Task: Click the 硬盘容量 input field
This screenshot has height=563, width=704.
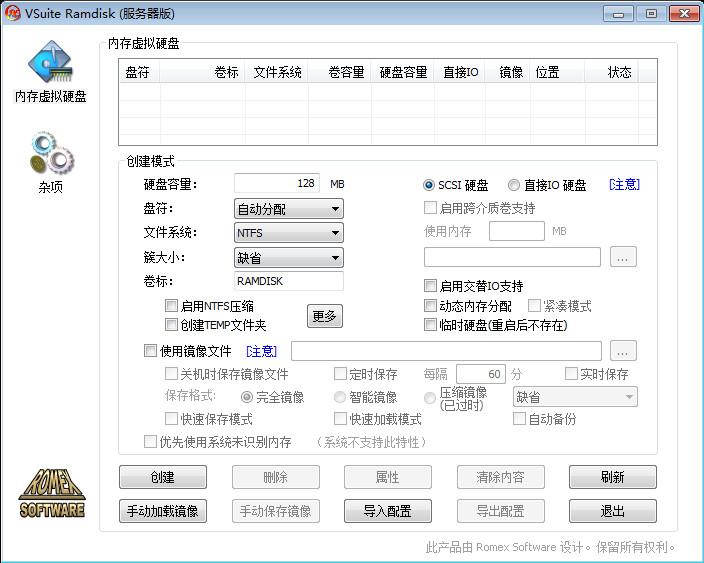Action: [x=277, y=184]
